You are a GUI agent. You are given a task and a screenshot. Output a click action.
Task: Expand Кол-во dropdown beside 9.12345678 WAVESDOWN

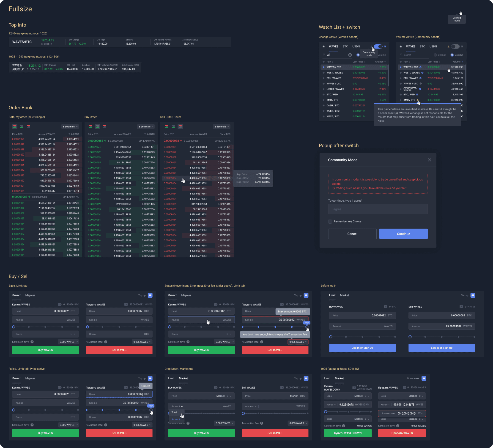point(331,405)
